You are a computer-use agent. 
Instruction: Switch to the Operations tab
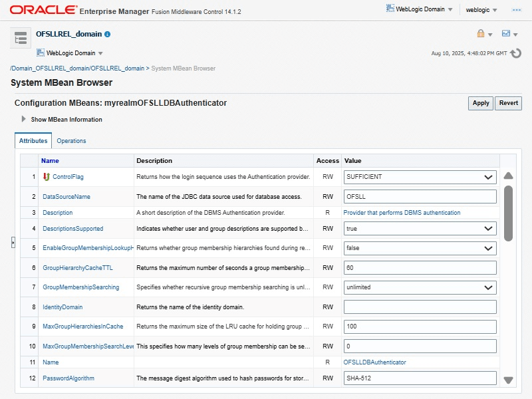pyautogui.click(x=71, y=141)
